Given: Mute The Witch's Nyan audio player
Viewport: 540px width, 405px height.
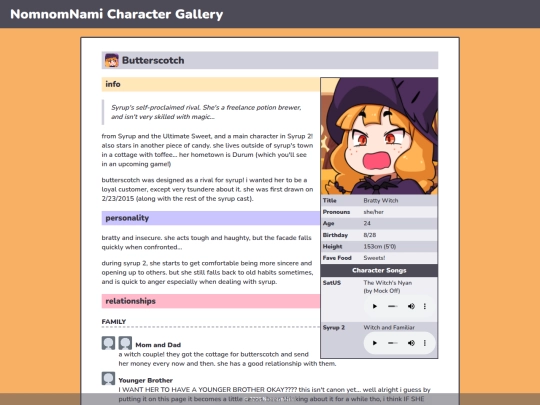Looking at the screenshot, I should pos(411,306).
